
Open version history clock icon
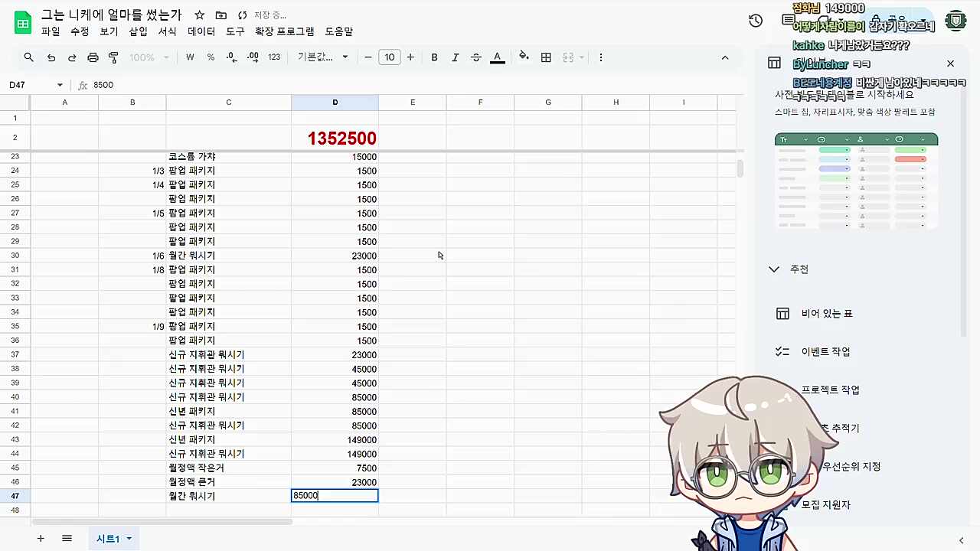[x=756, y=21]
